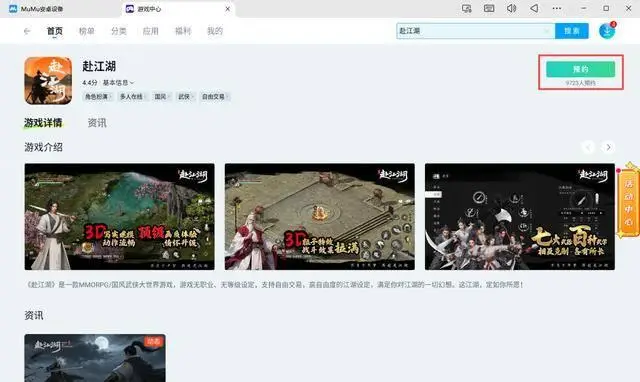The height and width of the screenshot is (382, 640).
Task: Click the 4.4分 rating text
Action: pos(90,83)
